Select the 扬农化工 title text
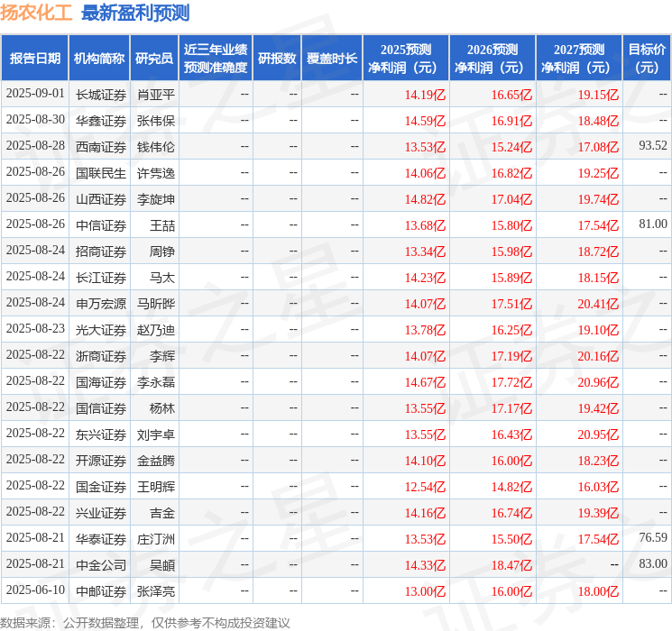672x631 pixels. tap(36, 13)
